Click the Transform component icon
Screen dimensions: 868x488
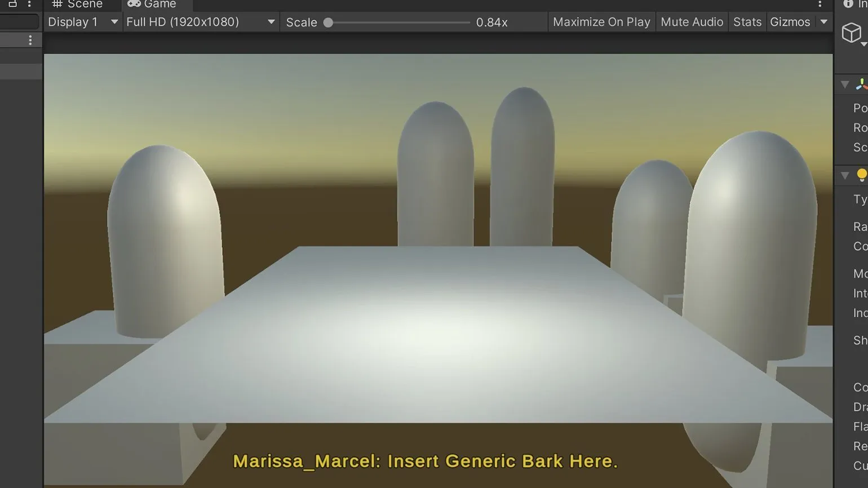pos(861,85)
